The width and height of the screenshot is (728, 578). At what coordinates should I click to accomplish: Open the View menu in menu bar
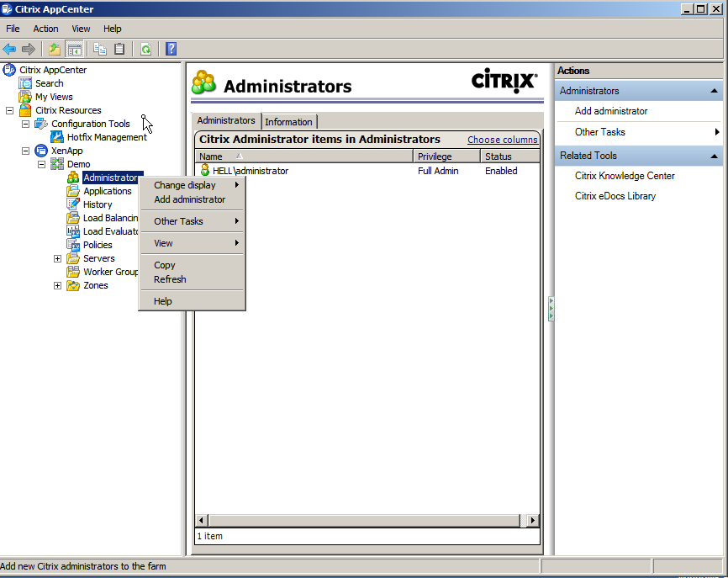pyautogui.click(x=81, y=29)
